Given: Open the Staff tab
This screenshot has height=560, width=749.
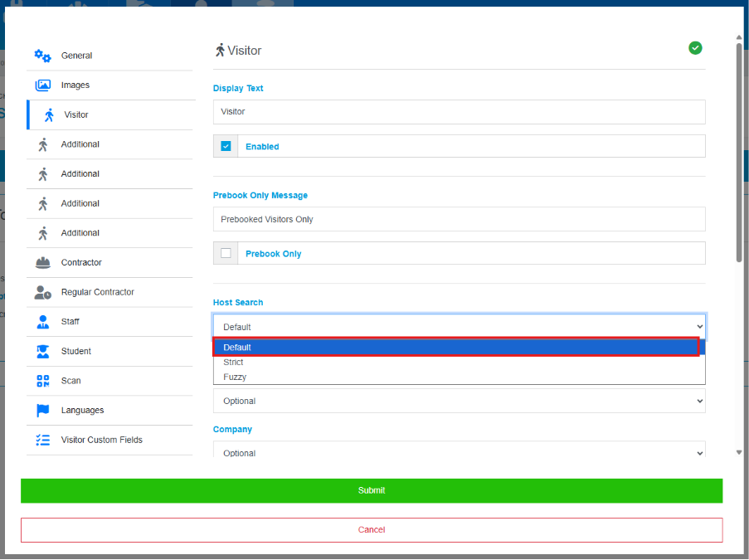Looking at the screenshot, I should (109, 322).
